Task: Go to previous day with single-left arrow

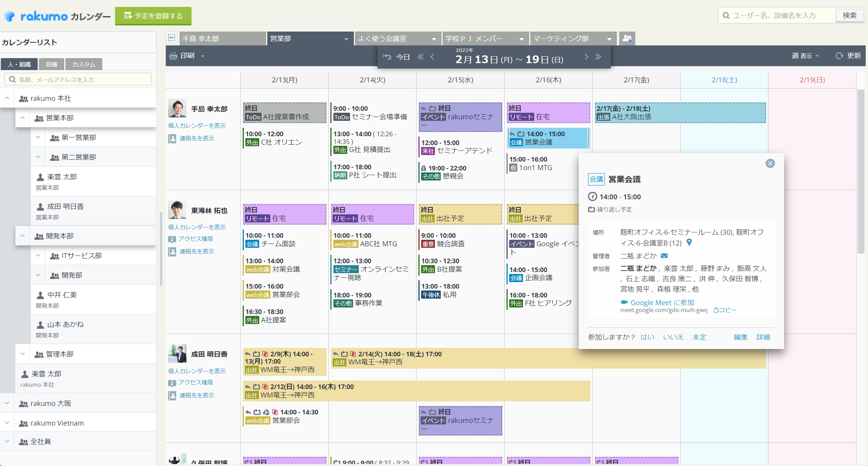Action: (432, 57)
